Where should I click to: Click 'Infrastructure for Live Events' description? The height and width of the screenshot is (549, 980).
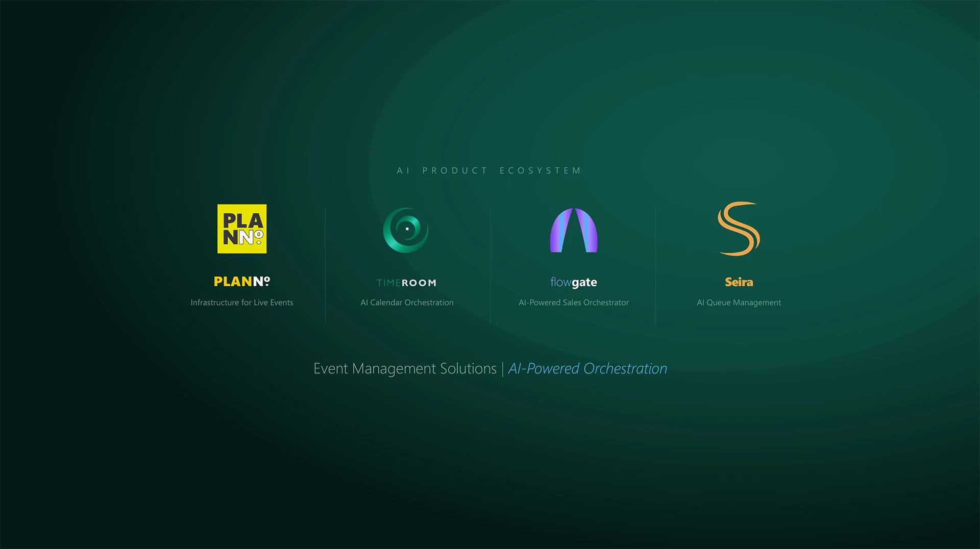point(242,303)
